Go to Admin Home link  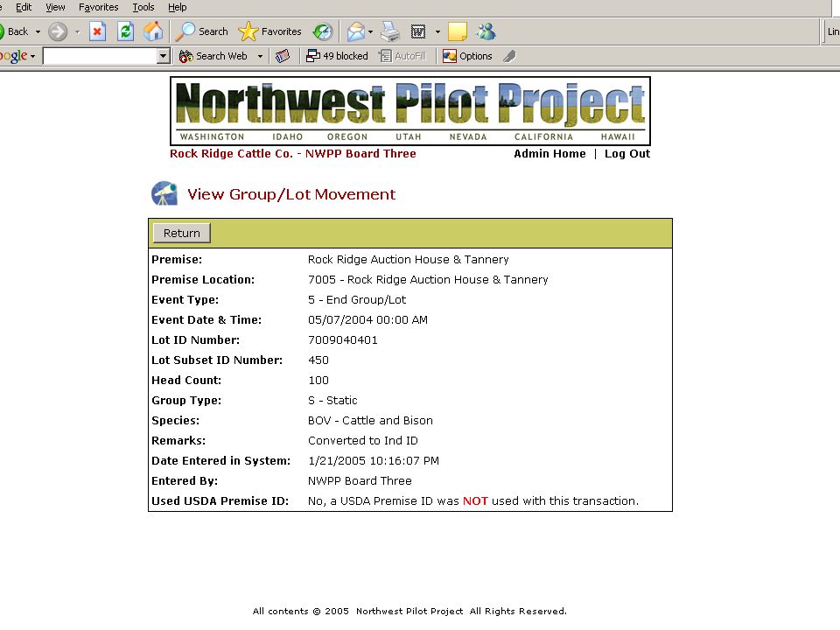[x=549, y=154]
